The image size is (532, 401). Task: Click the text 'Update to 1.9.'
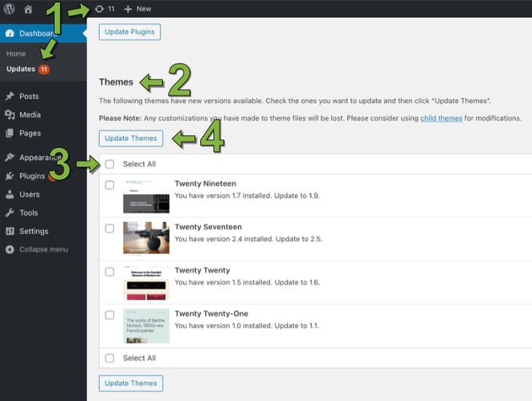point(297,196)
